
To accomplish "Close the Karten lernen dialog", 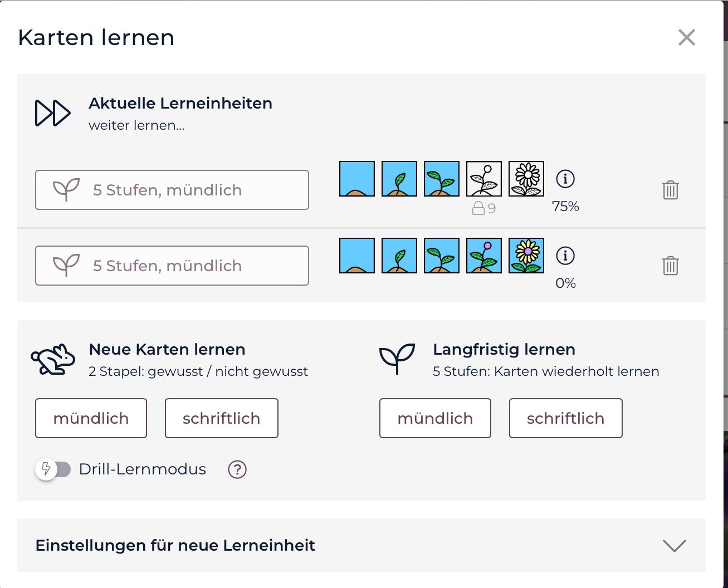I will pyautogui.click(x=687, y=37).
